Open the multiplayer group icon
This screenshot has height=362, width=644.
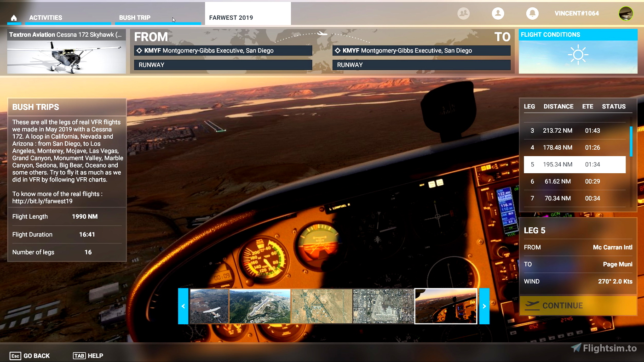[x=464, y=13]
